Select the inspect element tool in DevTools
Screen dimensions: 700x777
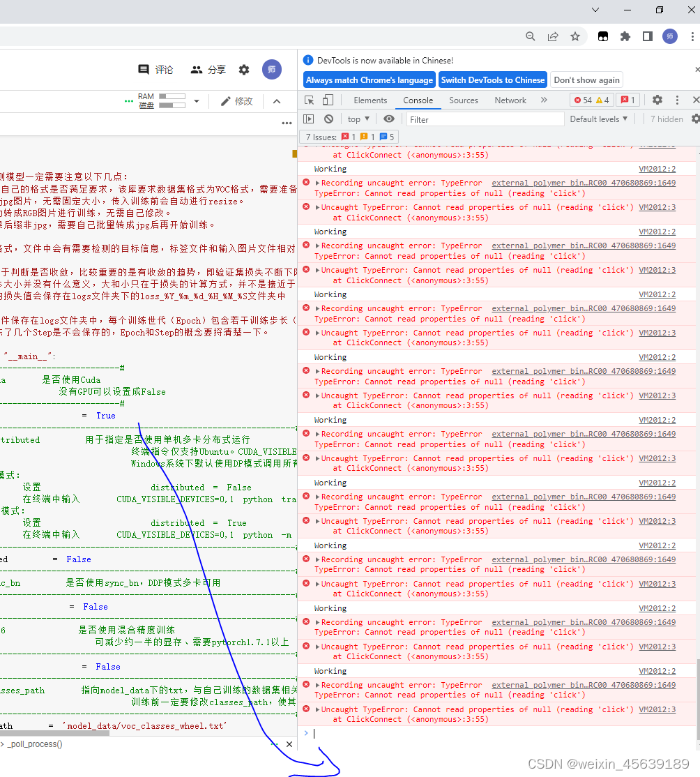point(309,100)
